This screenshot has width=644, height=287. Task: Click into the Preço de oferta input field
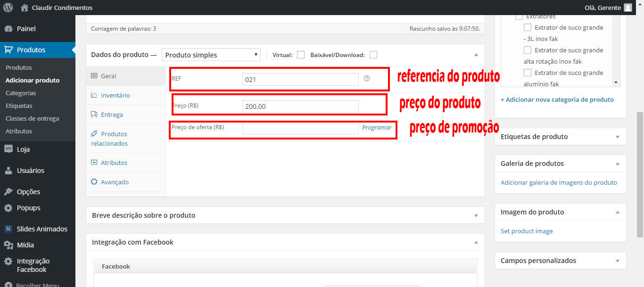point(300,128)
